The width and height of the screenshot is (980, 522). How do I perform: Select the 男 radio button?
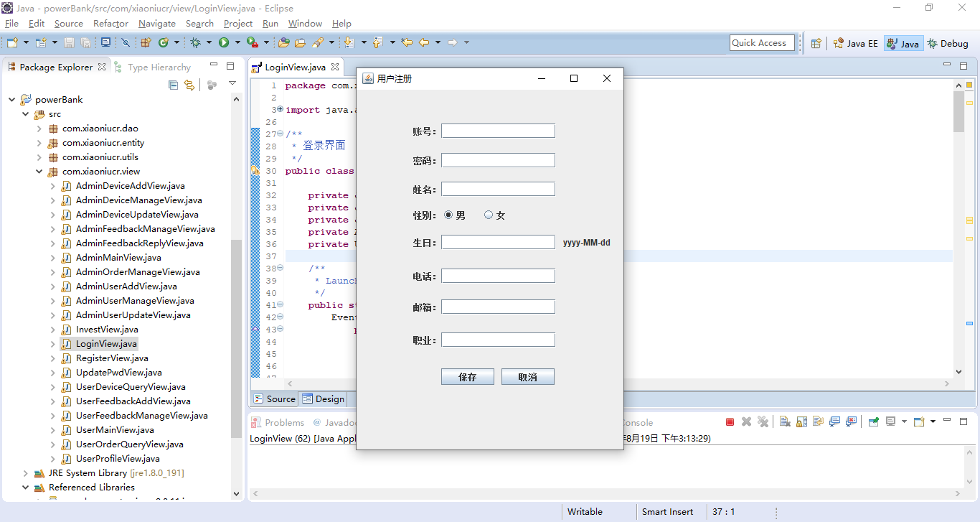(448, 215)
